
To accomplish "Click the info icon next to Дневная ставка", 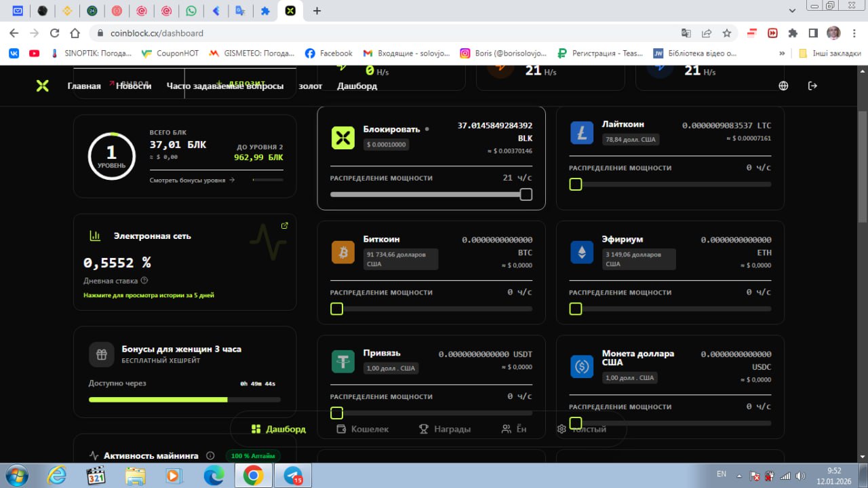I will coord(144,280).
